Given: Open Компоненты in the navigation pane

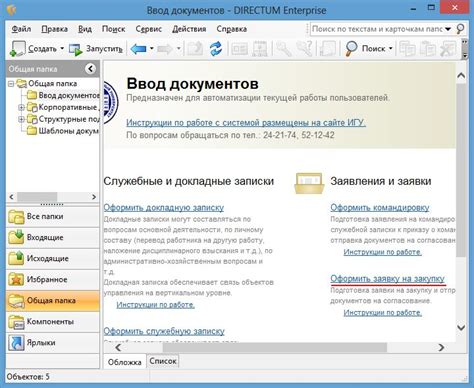Looking at the screenshot, I should tap(53, 322).
